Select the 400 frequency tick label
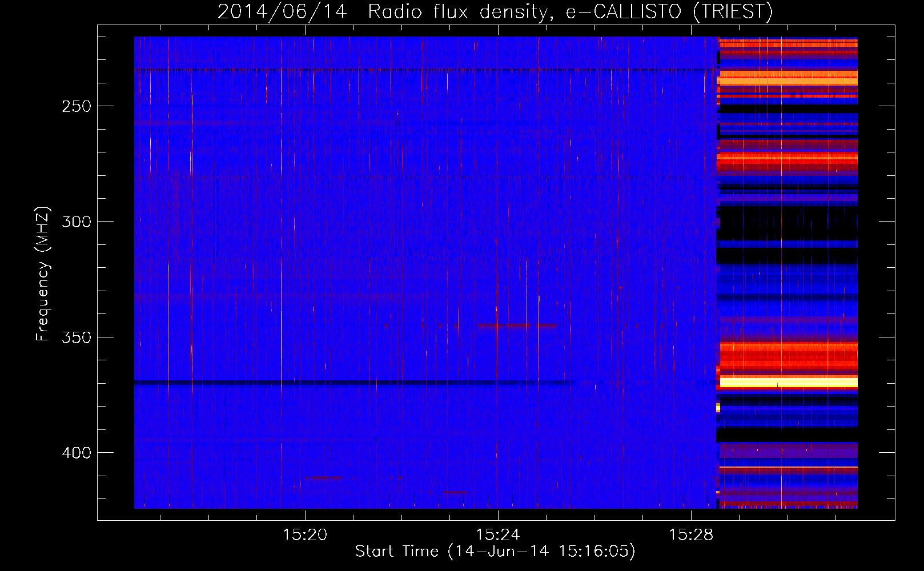This screenshot has width=924, height=571. (77, 453)
